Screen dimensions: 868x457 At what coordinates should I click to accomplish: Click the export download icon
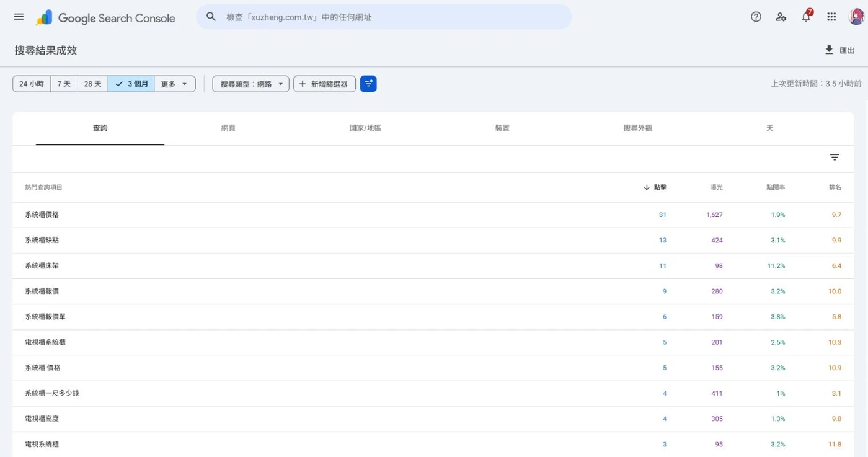pyautogui.click(x=829, y=50)
